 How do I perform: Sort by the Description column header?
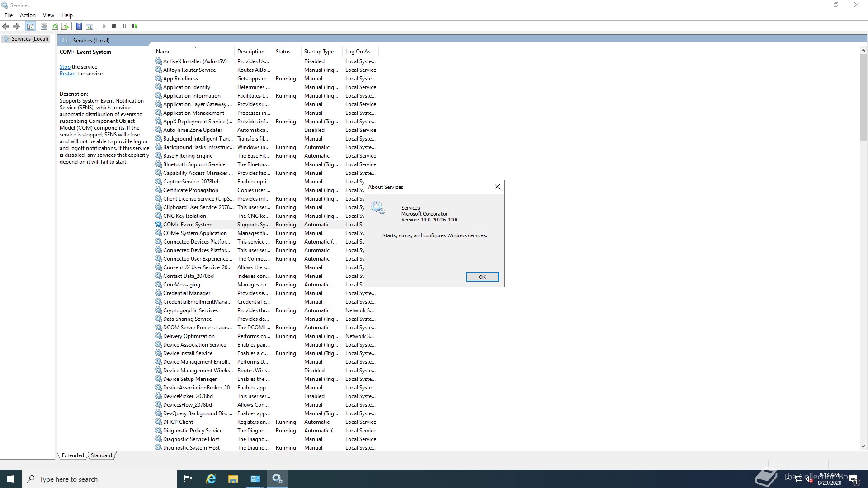[x=253, y=52]
